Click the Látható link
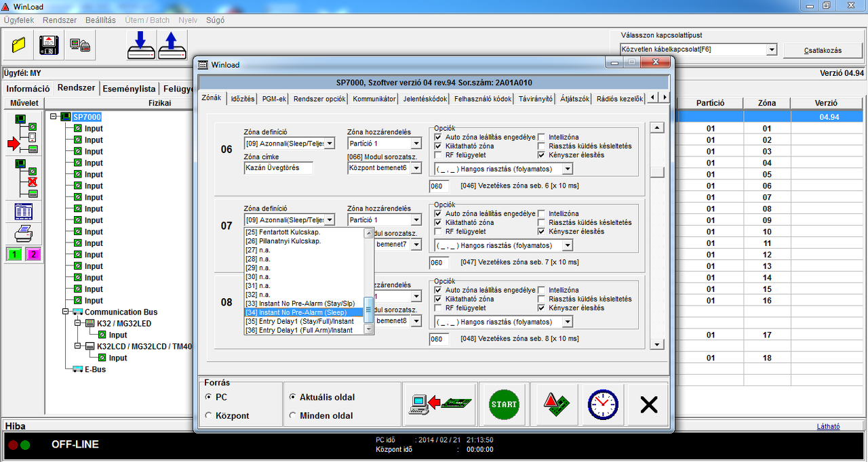Image resolution: width=868 pixels, height=462 pixels. click(829, 426)
